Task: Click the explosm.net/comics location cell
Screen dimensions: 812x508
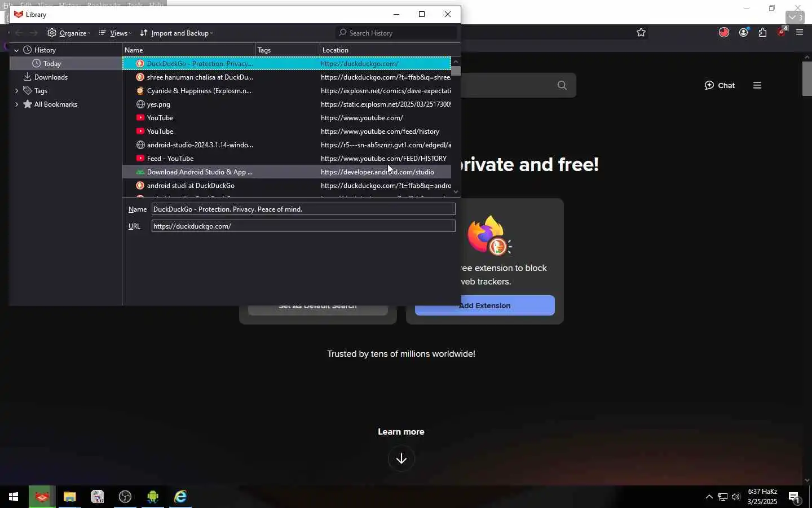Action: 386,91
